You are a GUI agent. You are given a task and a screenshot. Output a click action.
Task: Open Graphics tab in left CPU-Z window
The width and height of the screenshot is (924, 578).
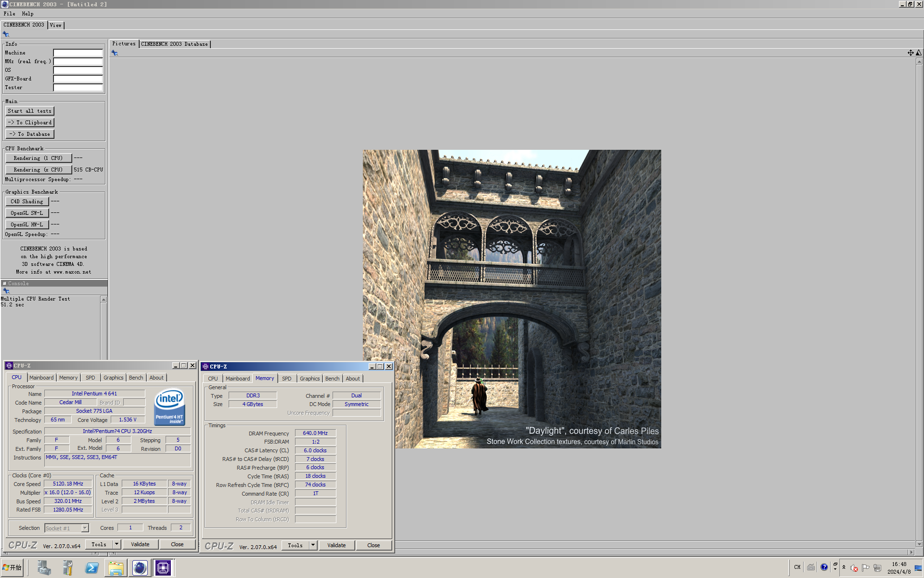click(x=114, y=378)
